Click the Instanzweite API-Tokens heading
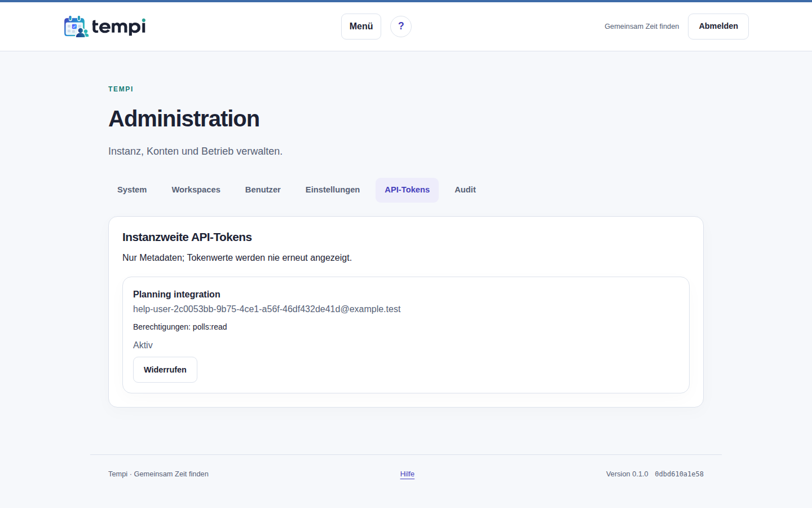The width and height of the screenshot is (812, 508). (x=187, y=237)
